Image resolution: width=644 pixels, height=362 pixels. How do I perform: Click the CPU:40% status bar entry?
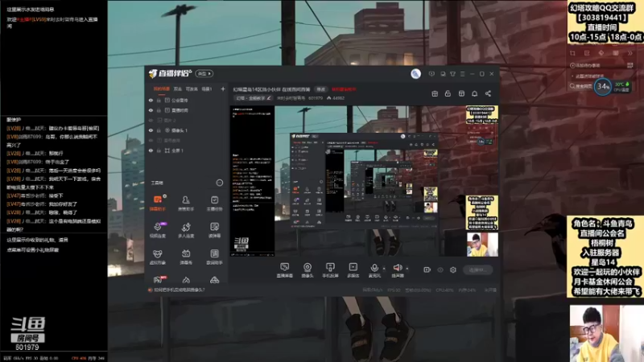(x=444, y=290)
